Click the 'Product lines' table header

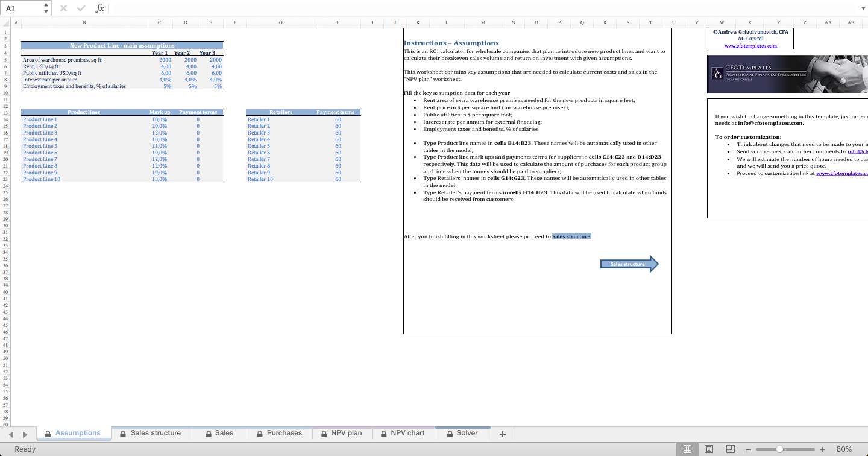(x=84, y=112)
